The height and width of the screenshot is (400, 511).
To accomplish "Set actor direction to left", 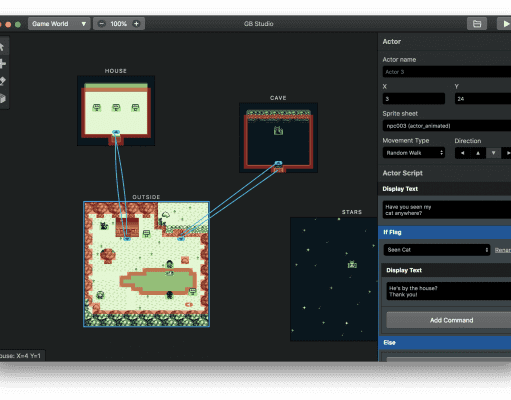I will (462, 153).
